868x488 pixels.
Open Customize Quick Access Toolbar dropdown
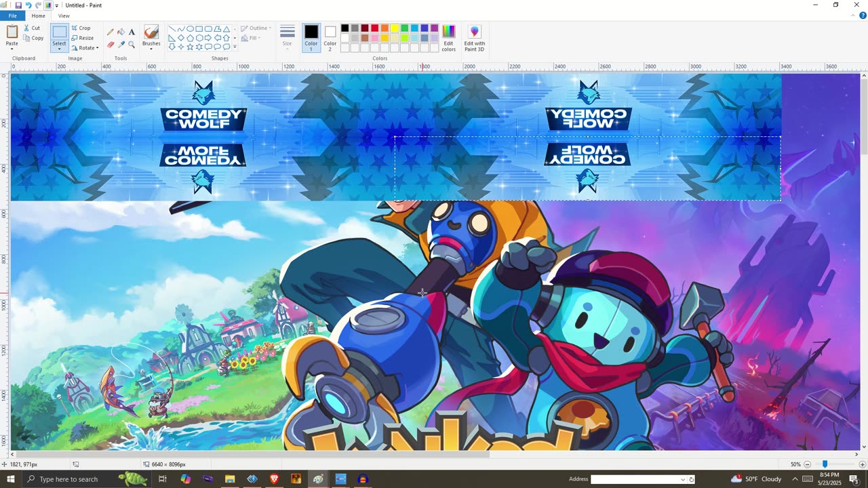(57, 5)
